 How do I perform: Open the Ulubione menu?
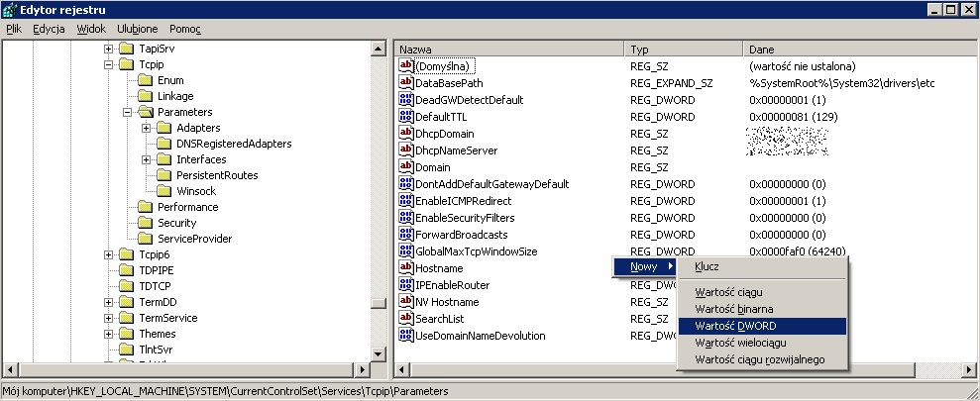pyautogui.click(x=137, y=29)
